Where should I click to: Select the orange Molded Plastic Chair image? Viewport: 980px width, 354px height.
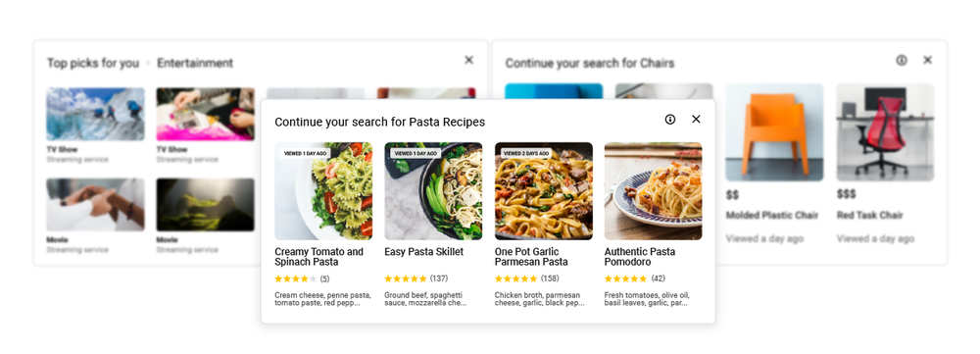coord(774,132)
